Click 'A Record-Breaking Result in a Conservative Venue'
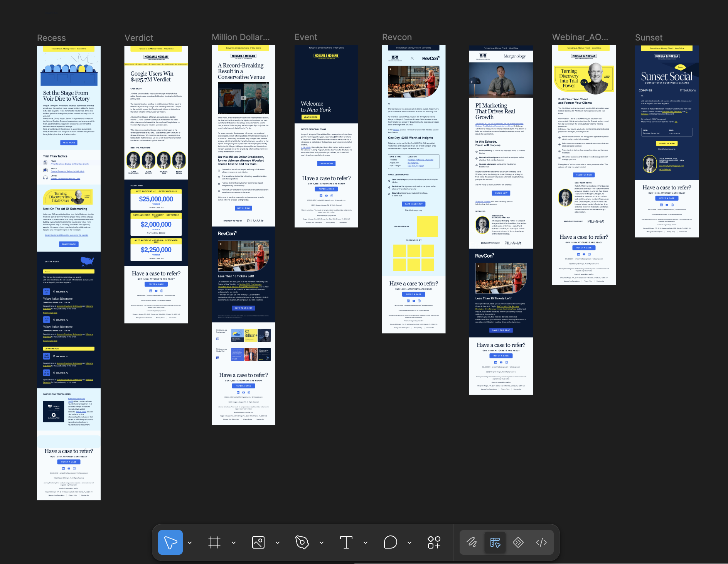 click(241, 71)
